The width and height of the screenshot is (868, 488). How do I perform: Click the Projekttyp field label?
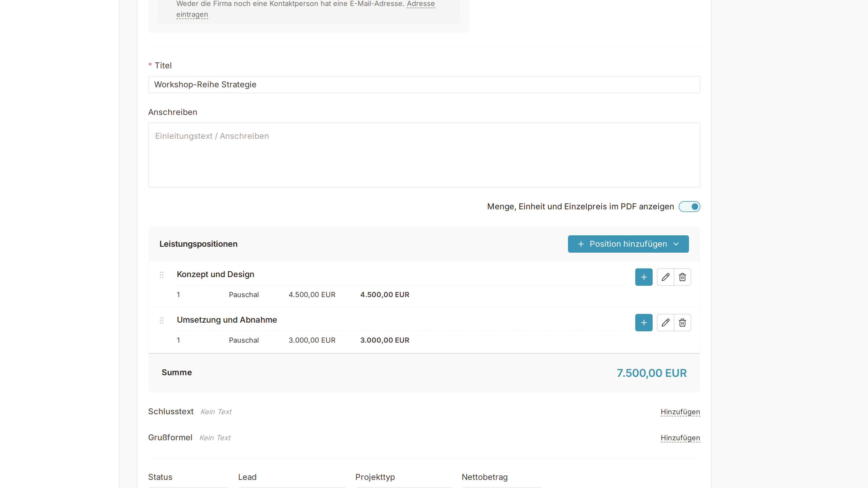375,477
